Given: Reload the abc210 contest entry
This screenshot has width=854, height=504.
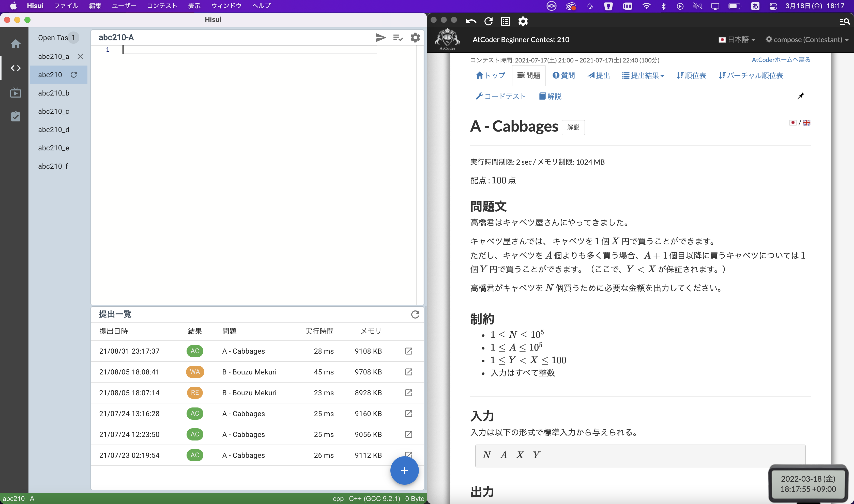Looking at the screenshot, I should [74, 75].
